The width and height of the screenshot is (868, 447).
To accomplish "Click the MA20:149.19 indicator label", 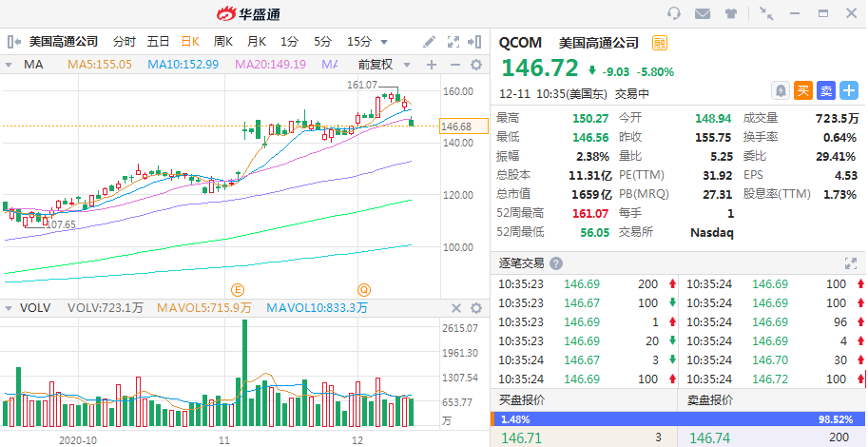I will click(x=271, y=65).
